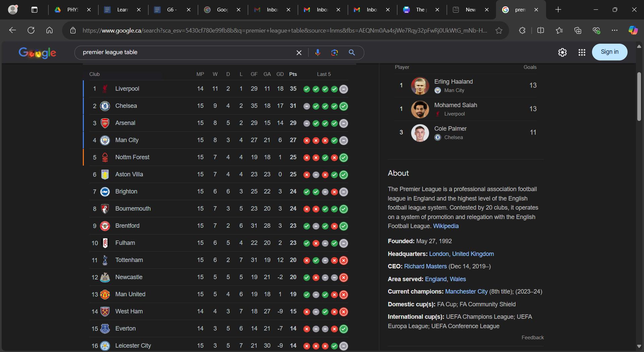Open the browser settings and more menu
This screenshot has height=352, width=644.
[x=614, y=30]
